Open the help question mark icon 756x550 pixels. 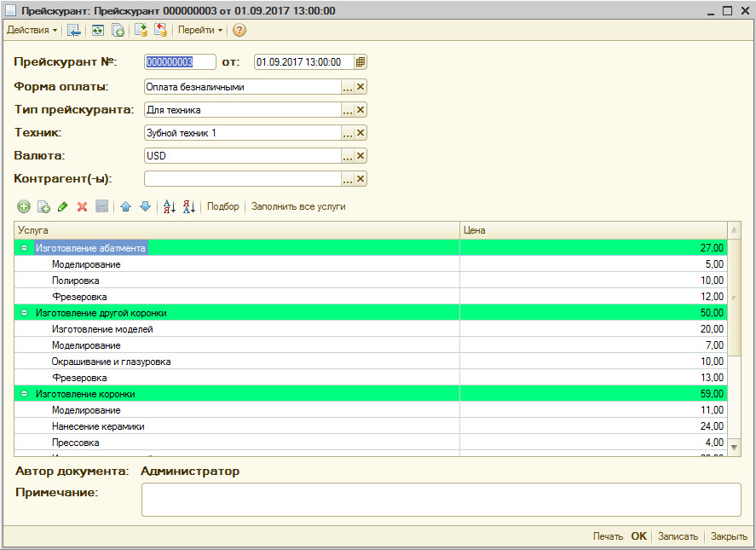point(239,31)
